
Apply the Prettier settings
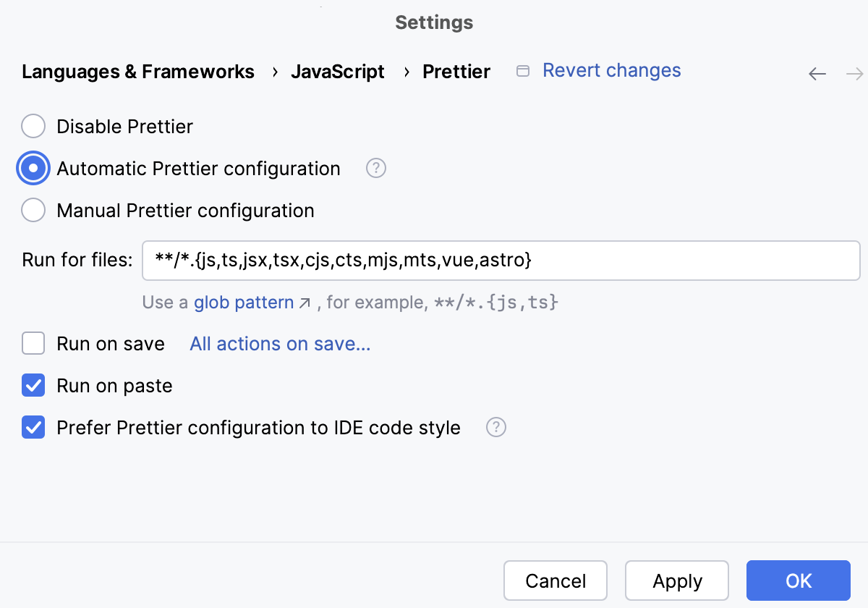coord(676,580)
